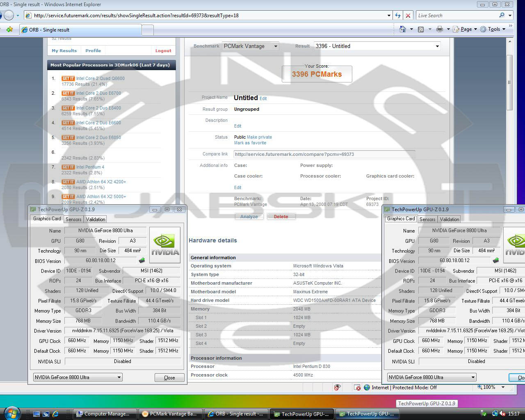Image resolution: width=525 pixels, height=420 pixels.
Task: Click the Add to Favorites star icon
Action: coord(9,30)
